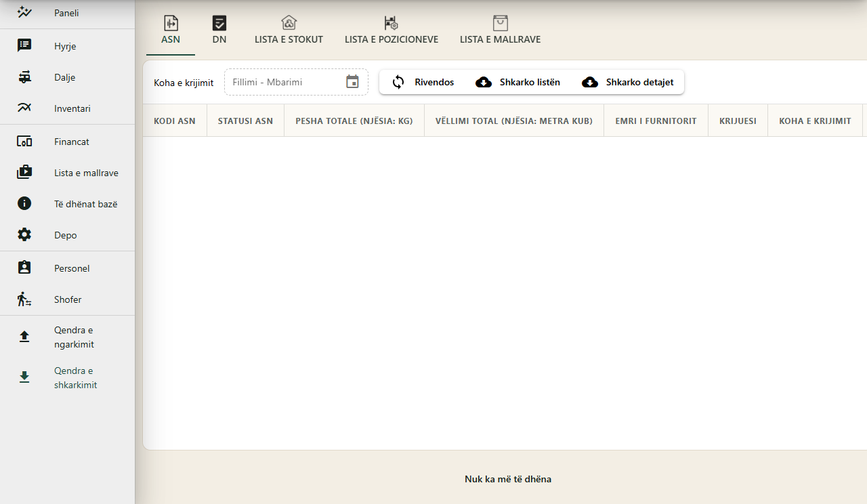Switch to the DN tab

click(219, 31)
